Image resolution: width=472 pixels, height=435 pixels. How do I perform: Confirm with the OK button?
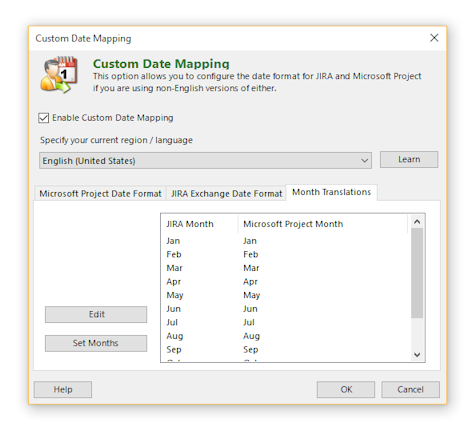pos(346,389)
